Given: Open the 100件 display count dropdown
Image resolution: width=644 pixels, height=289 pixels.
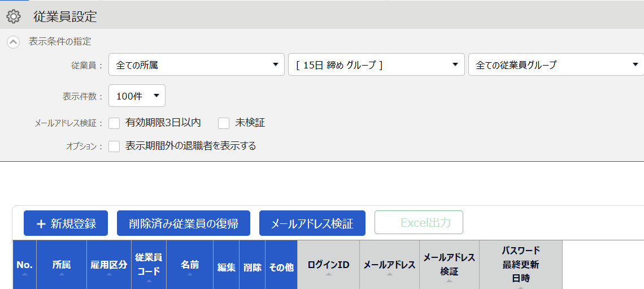Looking at the screenshot, I should click(x=137, y=96).
